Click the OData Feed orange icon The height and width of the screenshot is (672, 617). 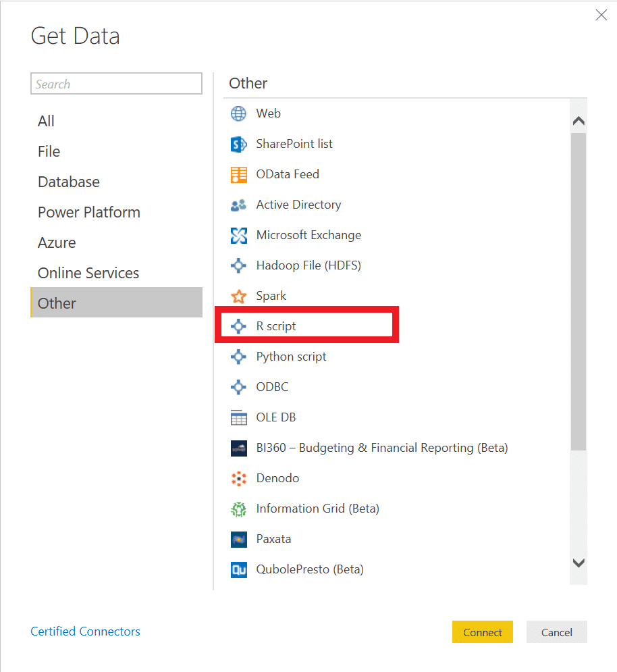(239, 174)
